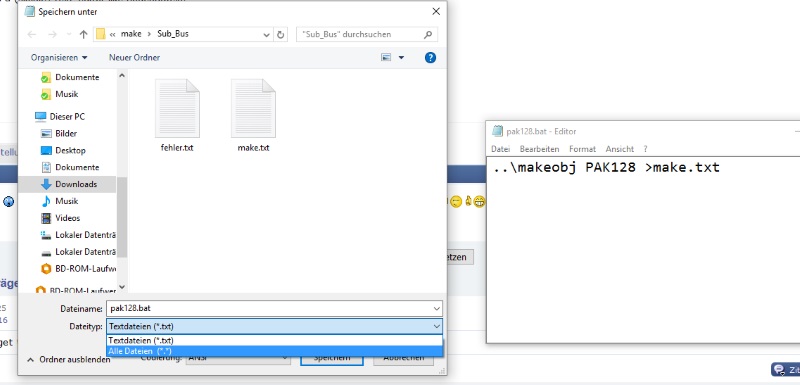
Task: Open Dateiname dropdown arrow
Action: 437,309
